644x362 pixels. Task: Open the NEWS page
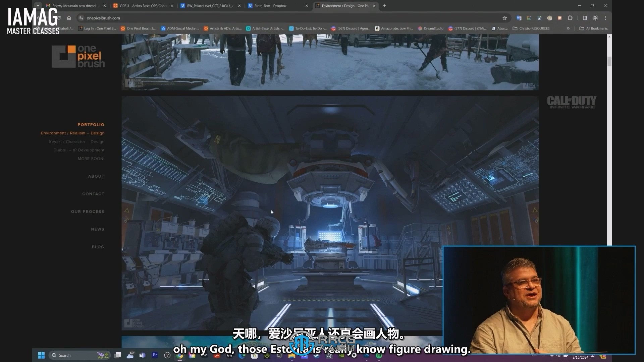coord(98,229)
